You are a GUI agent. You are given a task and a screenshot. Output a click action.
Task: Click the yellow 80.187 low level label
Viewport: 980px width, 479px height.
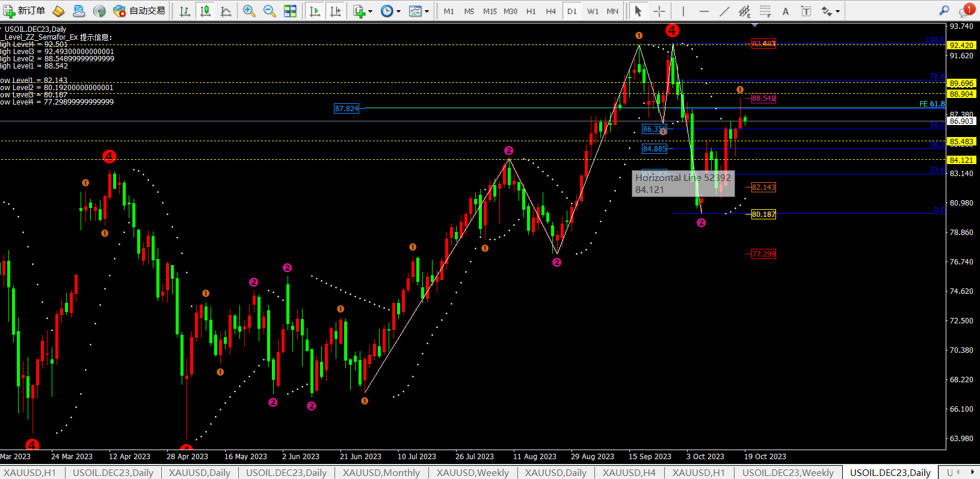click(x=763, y=215)
